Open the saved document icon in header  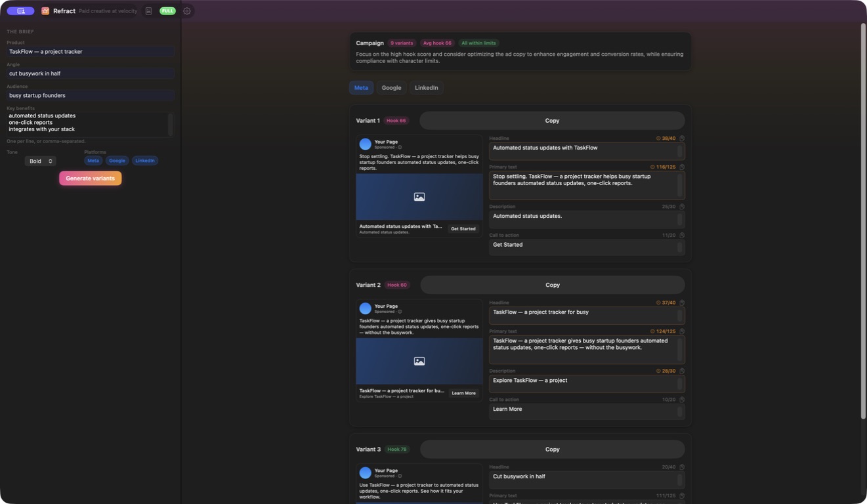click(x=149, y=11)
